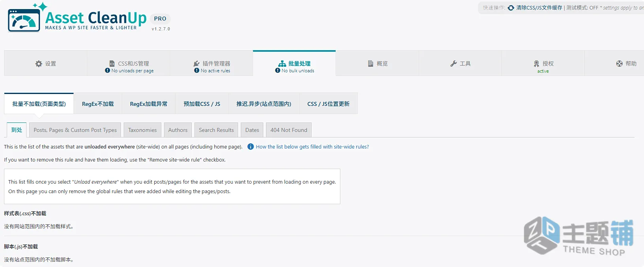
Task: Click the refresh icon beside 清除CSS/JS文件缓存
Action: (x=511, y=8)
